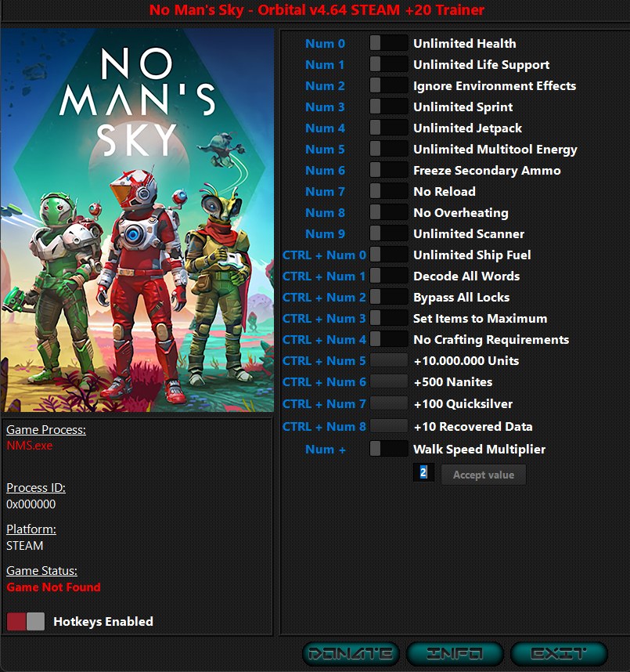Screen dimensions: 630x672
Task: Enable No Crafting Requirements cheat
Action: (388, 339)
